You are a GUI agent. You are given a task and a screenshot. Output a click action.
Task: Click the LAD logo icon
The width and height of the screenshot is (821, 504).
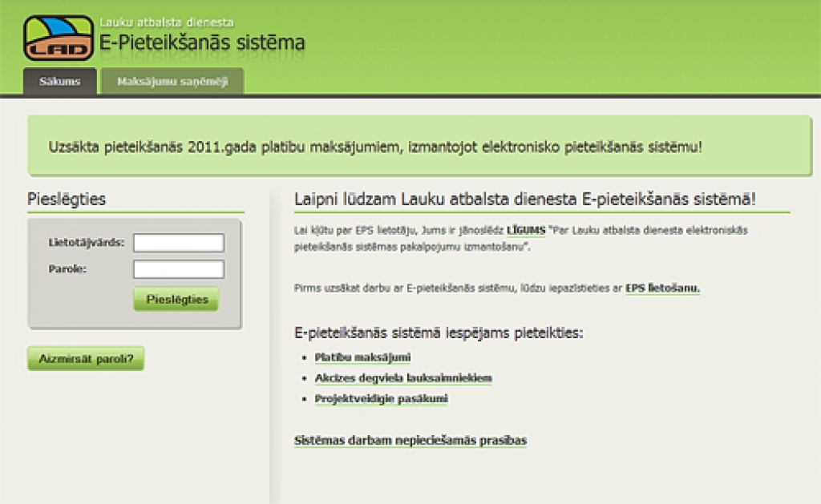tap(57, 33)
